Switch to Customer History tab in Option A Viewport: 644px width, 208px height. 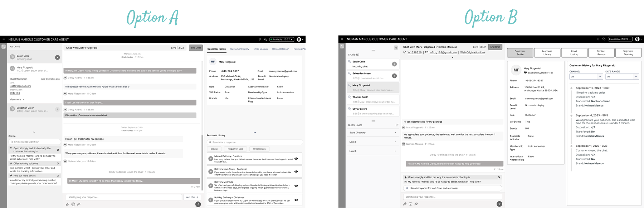239,49
